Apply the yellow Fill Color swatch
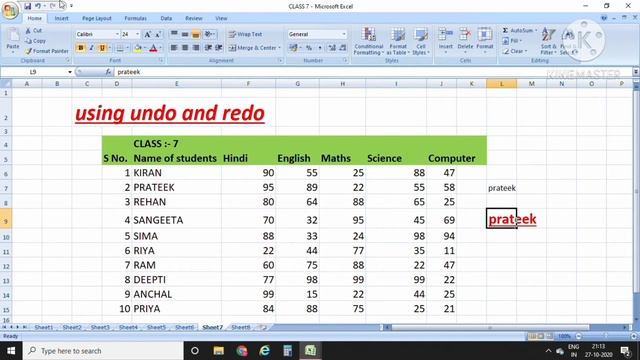Image resolution: width=640 pixels, height=360 pixels. [x=138, y=48]
